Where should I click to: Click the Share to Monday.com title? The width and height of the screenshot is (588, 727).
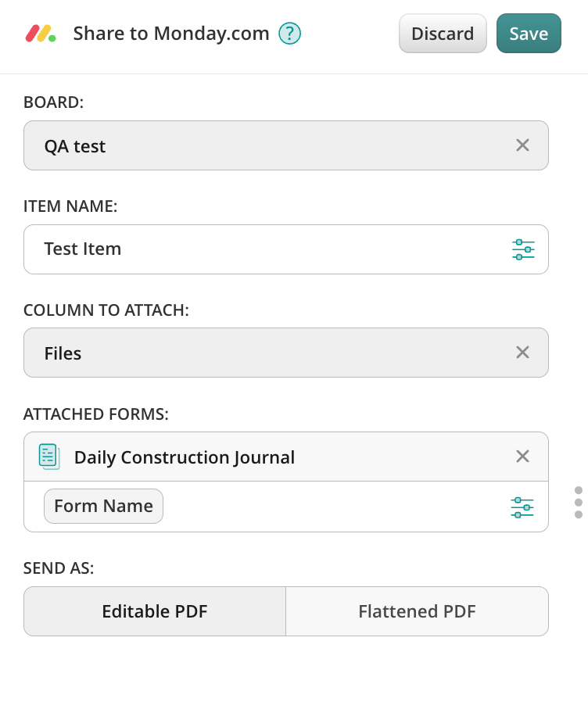[x=171, y=34]
